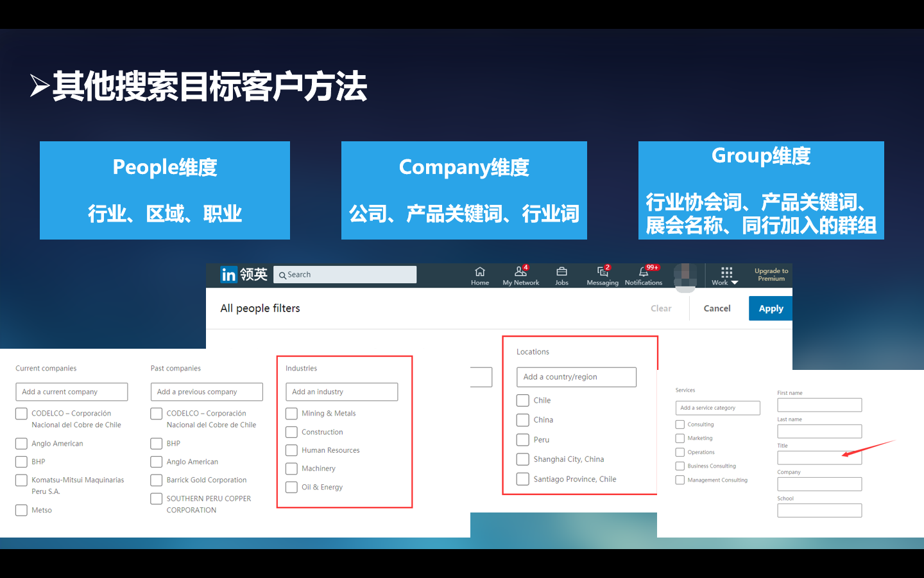Open the Work grid icon
This screenshot has height=578, width=924.
[x=724, y=272]
